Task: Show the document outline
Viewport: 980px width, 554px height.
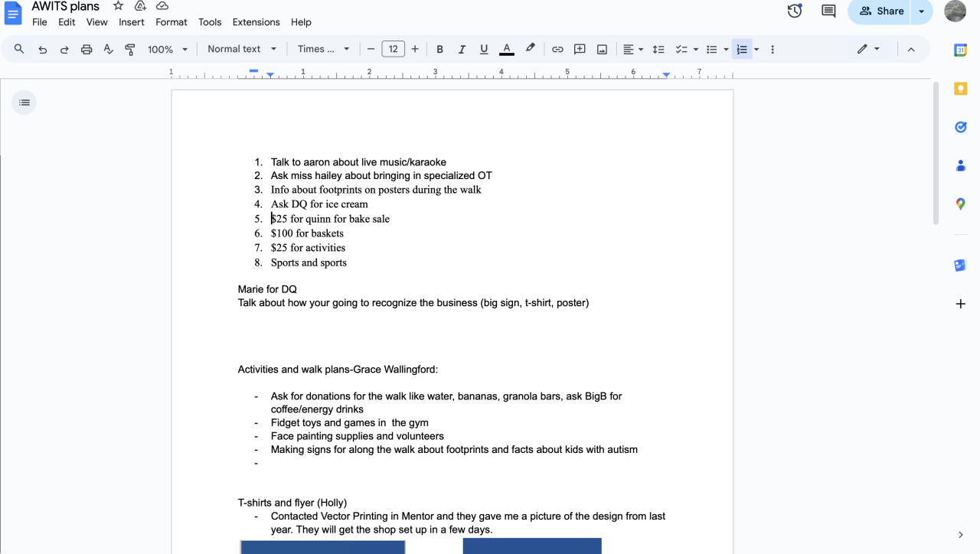Action: pos(24,103)
